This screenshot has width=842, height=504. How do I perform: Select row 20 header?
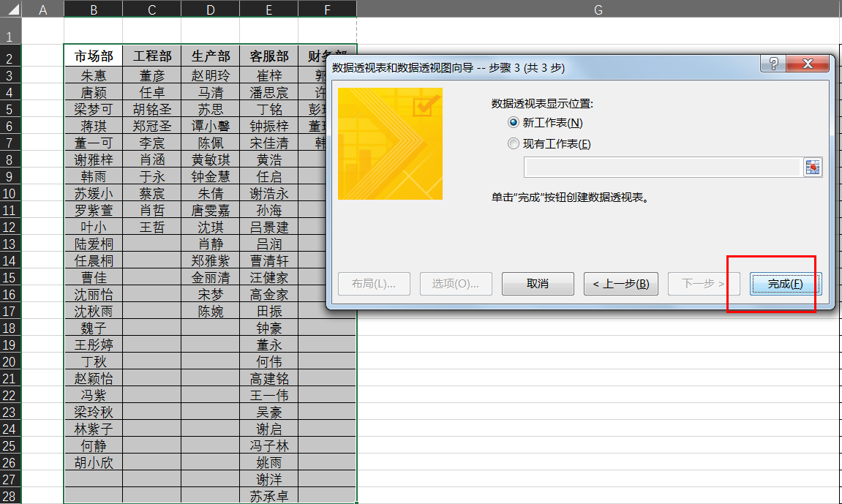(x=10, y=361)
